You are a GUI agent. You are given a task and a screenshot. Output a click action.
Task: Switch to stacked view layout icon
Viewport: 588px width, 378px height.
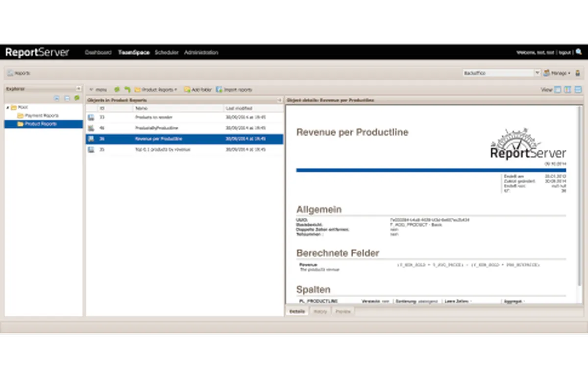[578, 90]
